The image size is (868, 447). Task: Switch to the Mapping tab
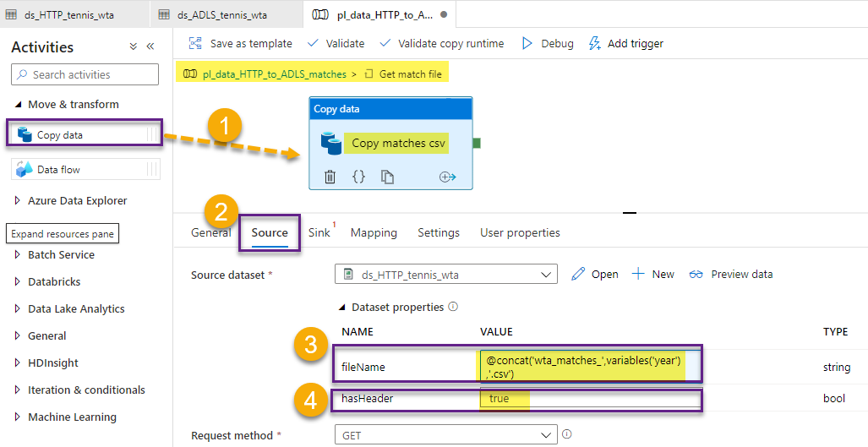[x=374, y=233]
